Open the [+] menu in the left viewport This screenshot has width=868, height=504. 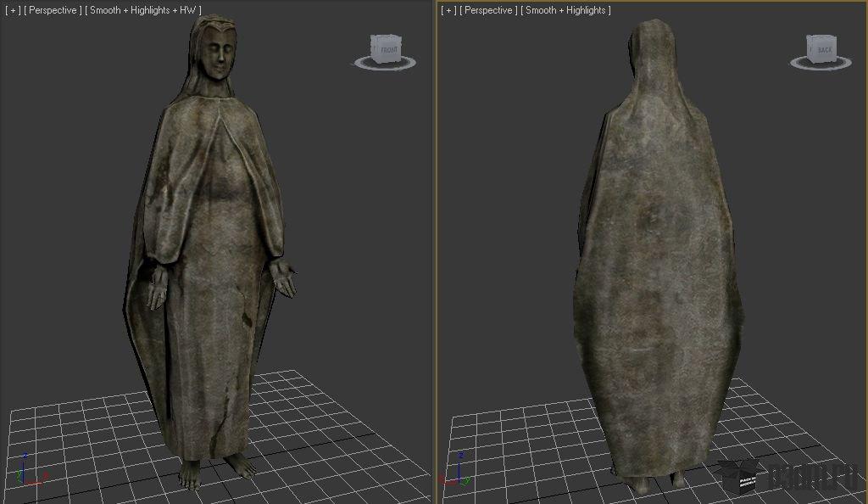(x=13, y=10)
